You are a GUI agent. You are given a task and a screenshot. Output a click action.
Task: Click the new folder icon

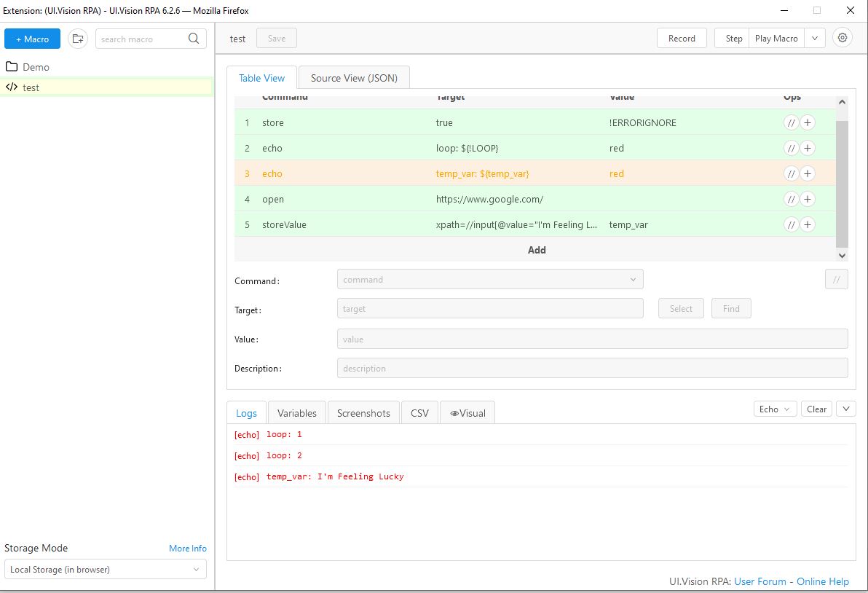[78, 39]
